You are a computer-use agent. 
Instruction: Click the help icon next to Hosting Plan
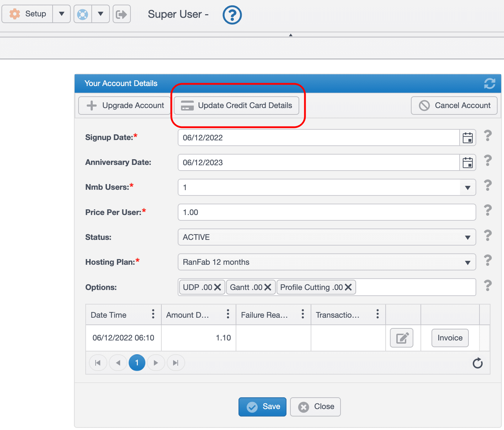coord(488,260)
